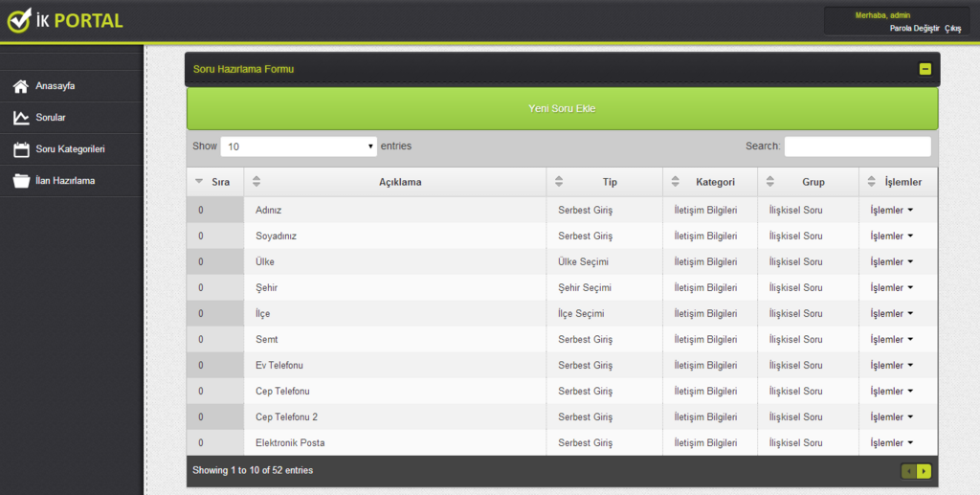The image size is (980, 495).
Task: Open Soru Kategorileri from the sidebar
Action: pos(70,149)
